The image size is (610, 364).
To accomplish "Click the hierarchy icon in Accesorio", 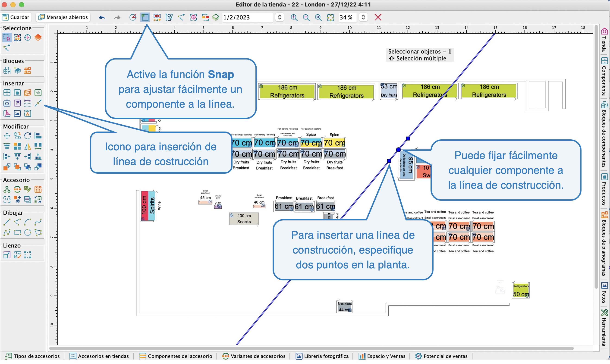I will click(x=7, y=190).
